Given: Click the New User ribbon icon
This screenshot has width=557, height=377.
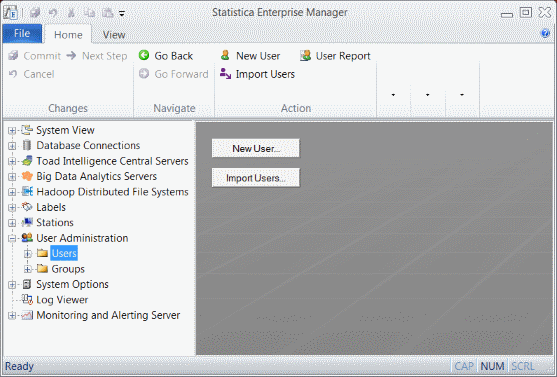Looking at the screenshot, I should (x=225, y=55).
